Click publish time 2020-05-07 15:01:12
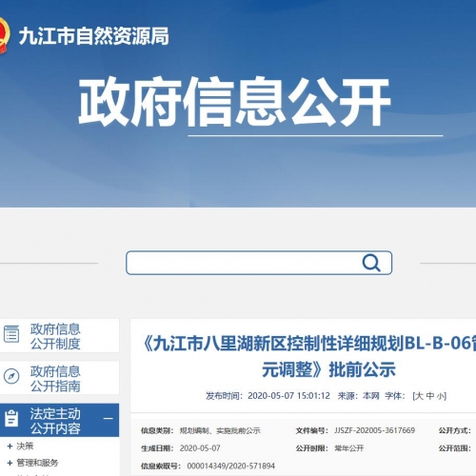Screen dimensions: 476x476 (x=288, y=396)
